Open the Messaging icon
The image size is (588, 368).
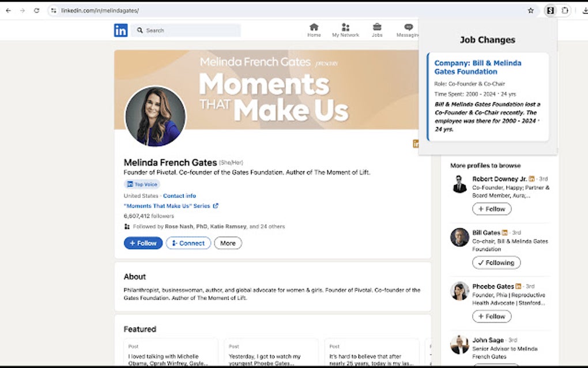(x=408, y=29)
